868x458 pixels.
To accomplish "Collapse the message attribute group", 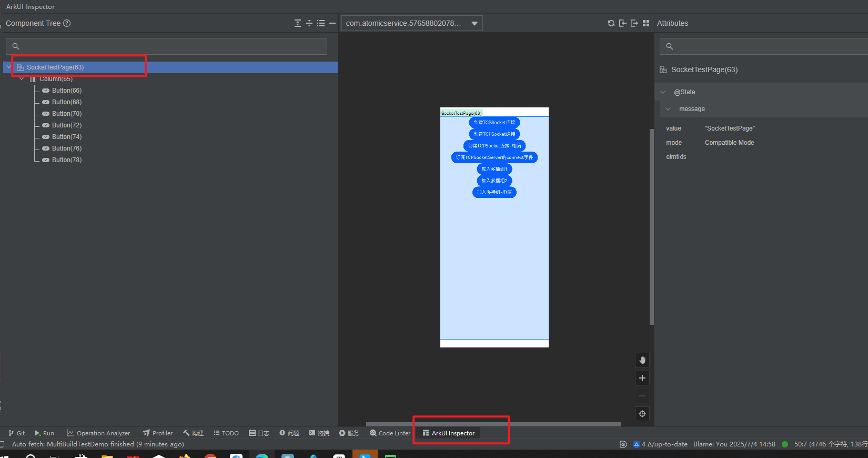I will pos(668,109).
